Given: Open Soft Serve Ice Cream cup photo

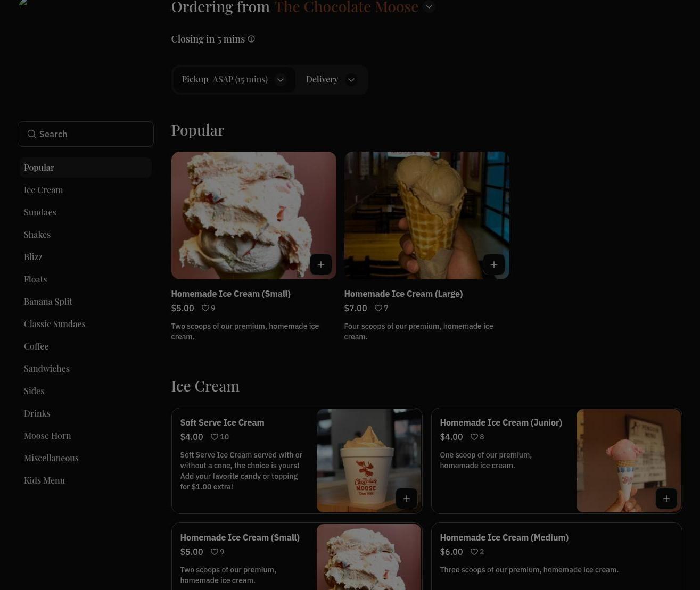Looking at the screenshot, I should pos(369,461).
